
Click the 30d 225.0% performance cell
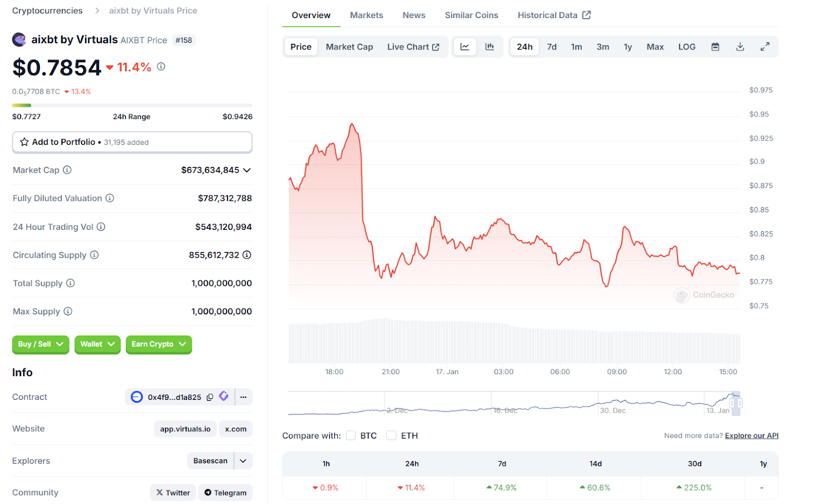coord(694,488)
